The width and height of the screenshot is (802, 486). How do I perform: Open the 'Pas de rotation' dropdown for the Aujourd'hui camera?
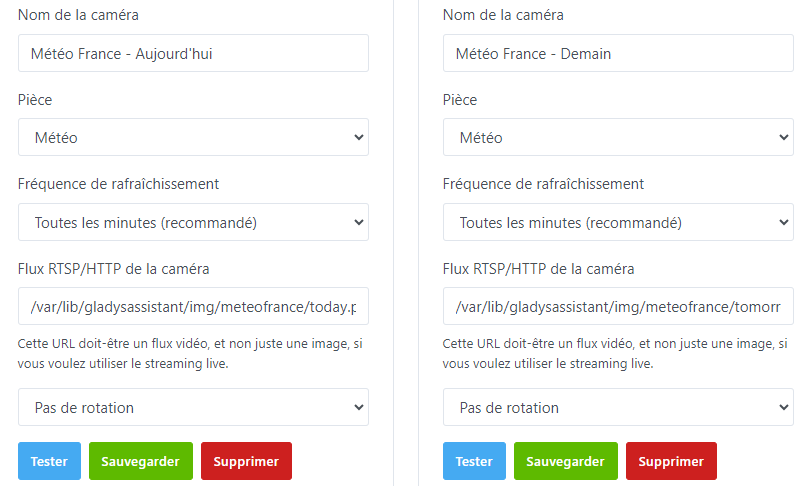coord(193,408)
